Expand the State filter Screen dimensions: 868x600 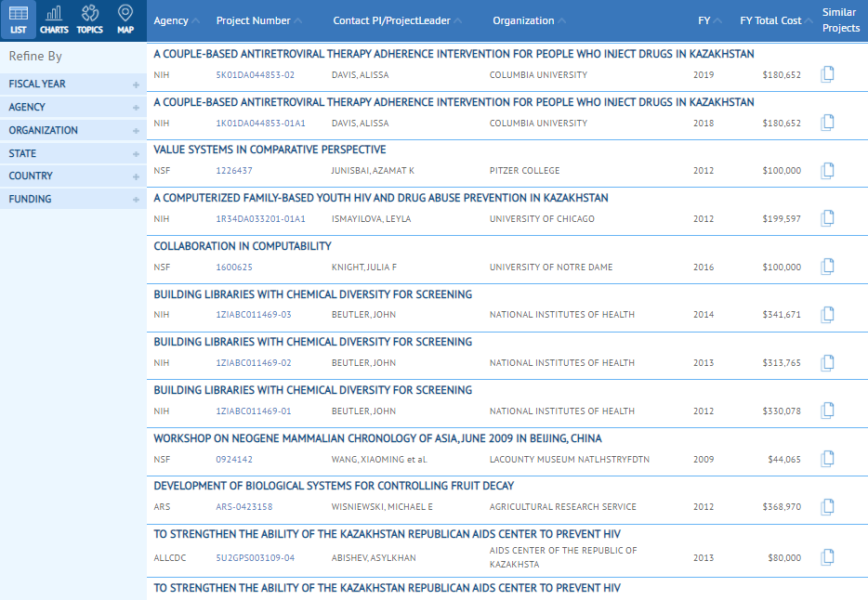73,153
